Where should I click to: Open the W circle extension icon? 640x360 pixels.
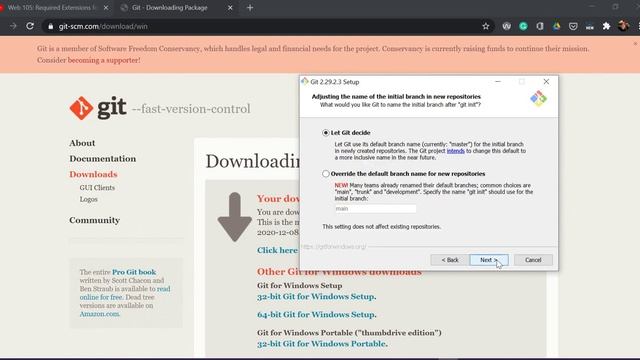(x=507, y=26)
